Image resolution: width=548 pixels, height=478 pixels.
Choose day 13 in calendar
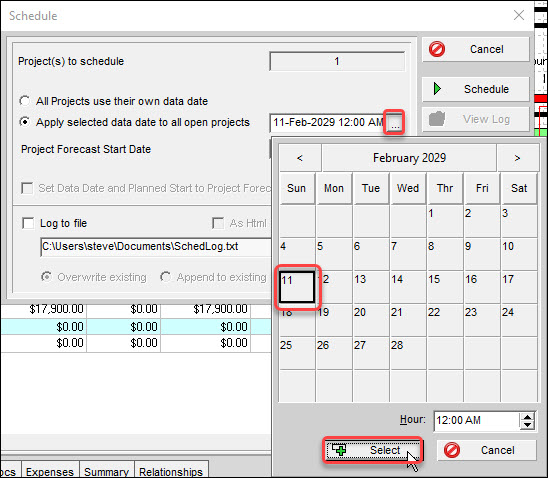[371, 287]
